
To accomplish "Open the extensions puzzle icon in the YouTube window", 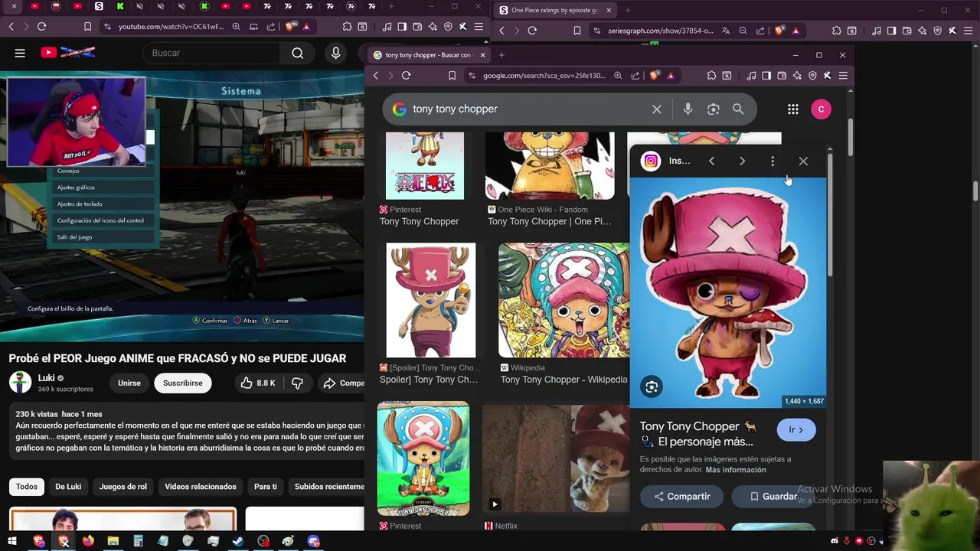I will coord(347,27).
